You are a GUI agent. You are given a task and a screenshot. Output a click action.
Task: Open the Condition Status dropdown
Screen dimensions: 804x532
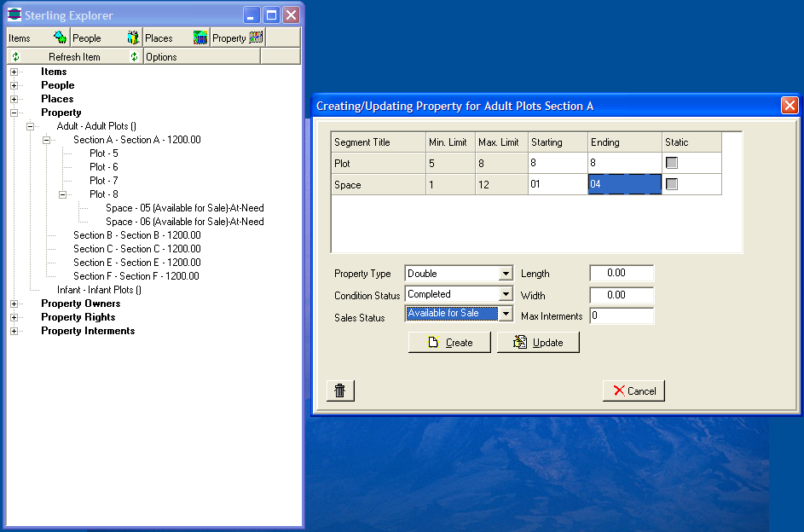click(x=506, y=294)
